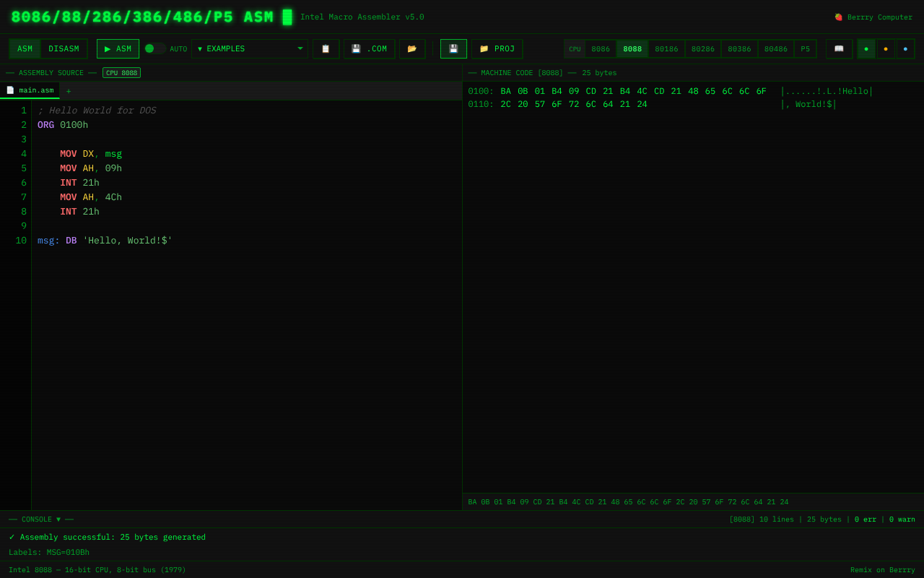Click the msg: DB 'Hello, World!$' line
The width and height of the screenshot is (924, 578).
click(x=105, y=241)
